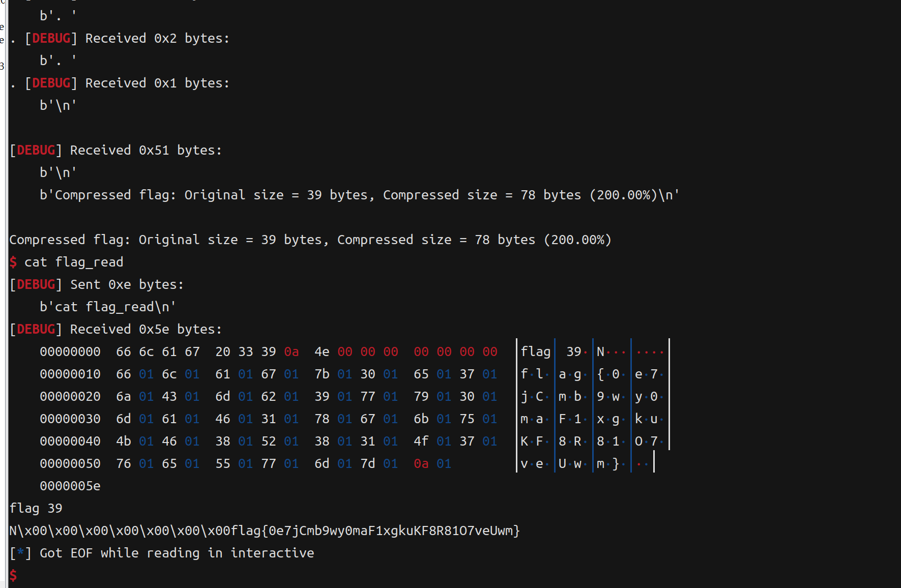Click the 'Received 0x2 bytes' debug line

[x=120, y=38]
